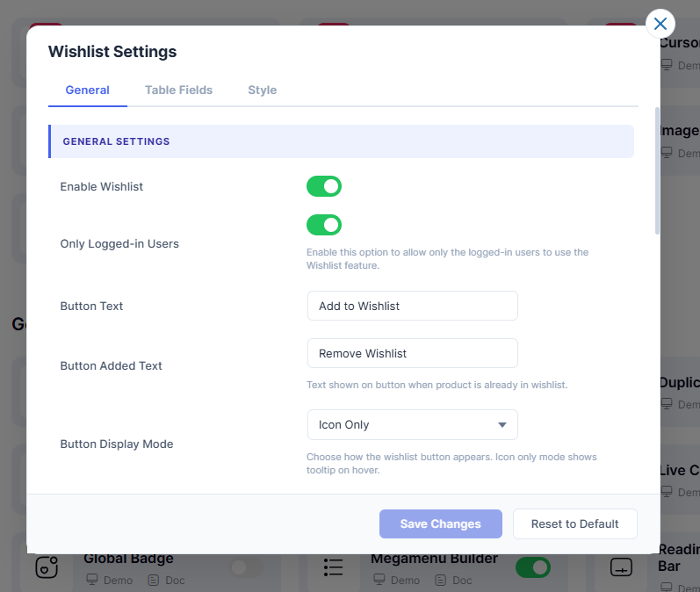Open the Style tab
Viewport: 700px width, 592px height.
(262, 90)
